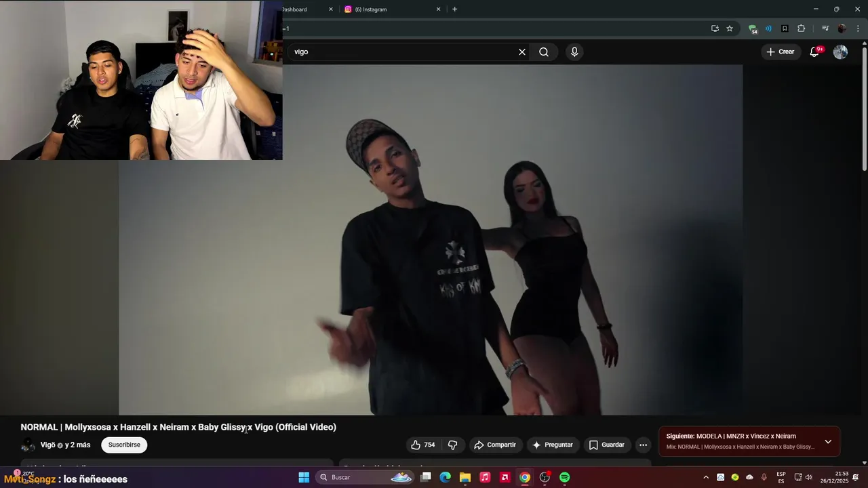This screenshot has height=488, width=868.
Task: Open Spotify from the taskbar
Action: (x=565, y=477)
